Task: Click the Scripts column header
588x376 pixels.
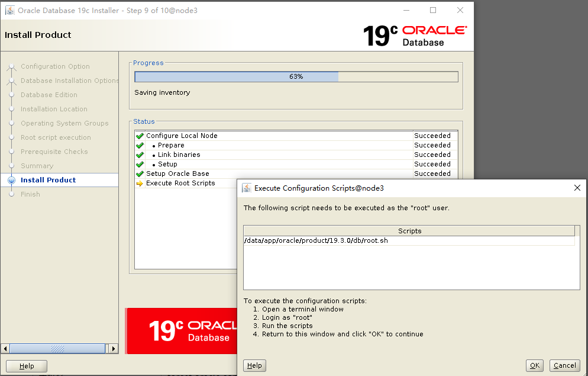Action: click(409, 231)
